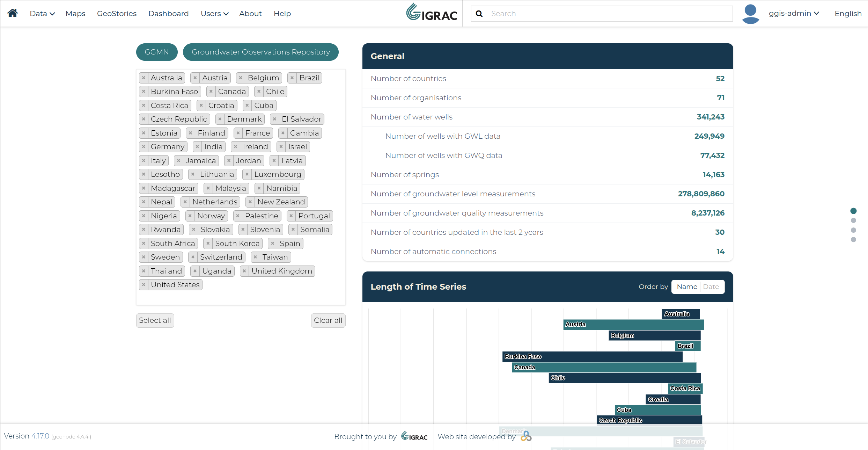The height and width of the screenshot is (450, 868).
Task: Click the Czech Republic time series bar
Action: (649, 420)
